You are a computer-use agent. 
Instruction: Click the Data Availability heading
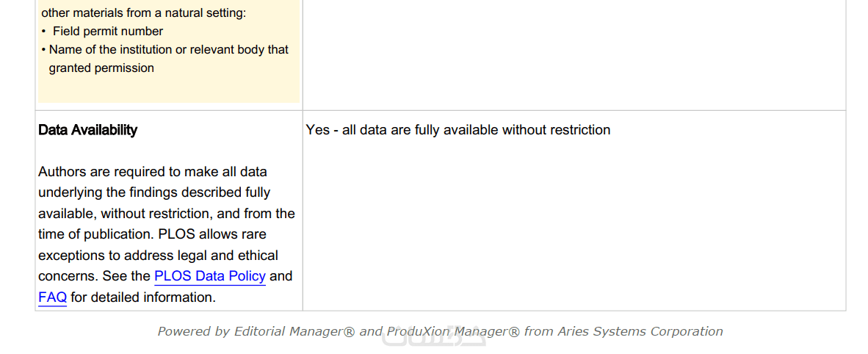pyautogui.click(x=87, y=130)
